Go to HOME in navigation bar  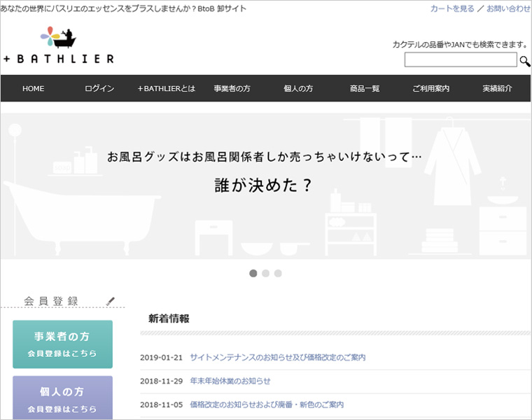point(34,88)
